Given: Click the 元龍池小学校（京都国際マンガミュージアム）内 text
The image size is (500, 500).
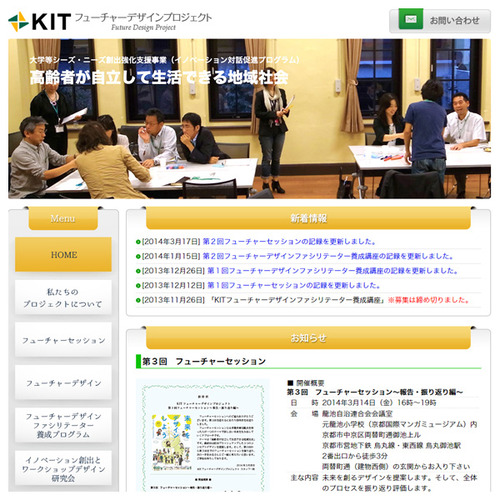Looking at the screenshot, I should tap(399, 424).
